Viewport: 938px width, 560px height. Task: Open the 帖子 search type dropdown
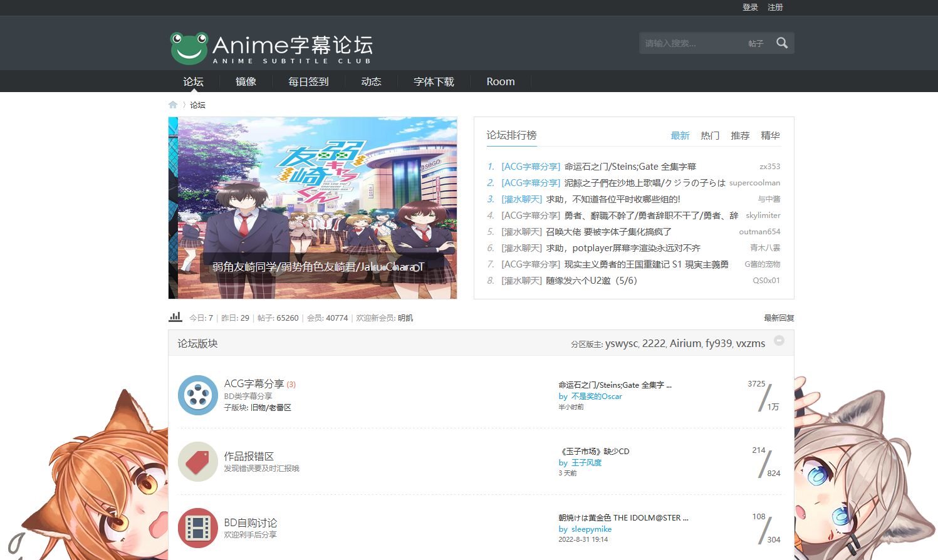coord(756,43)
